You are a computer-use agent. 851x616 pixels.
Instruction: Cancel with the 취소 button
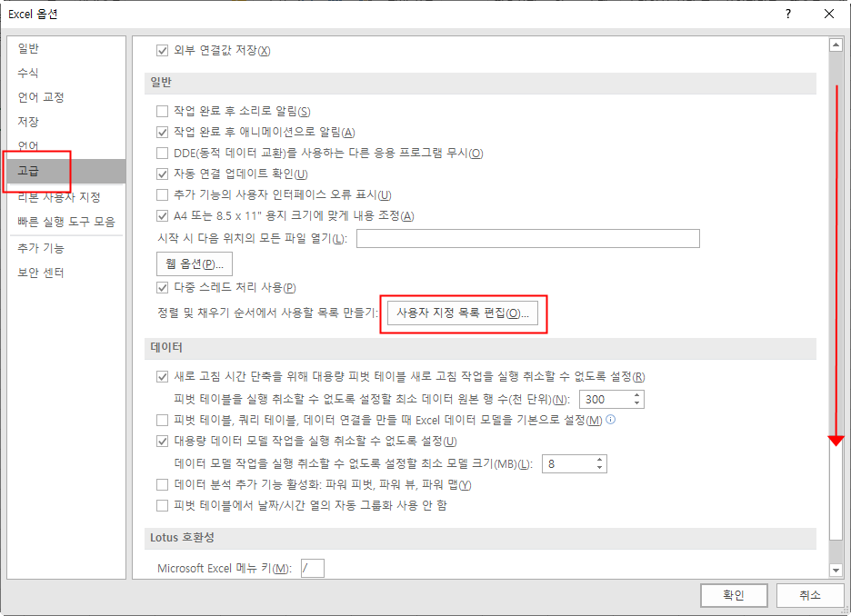[810, 595]
